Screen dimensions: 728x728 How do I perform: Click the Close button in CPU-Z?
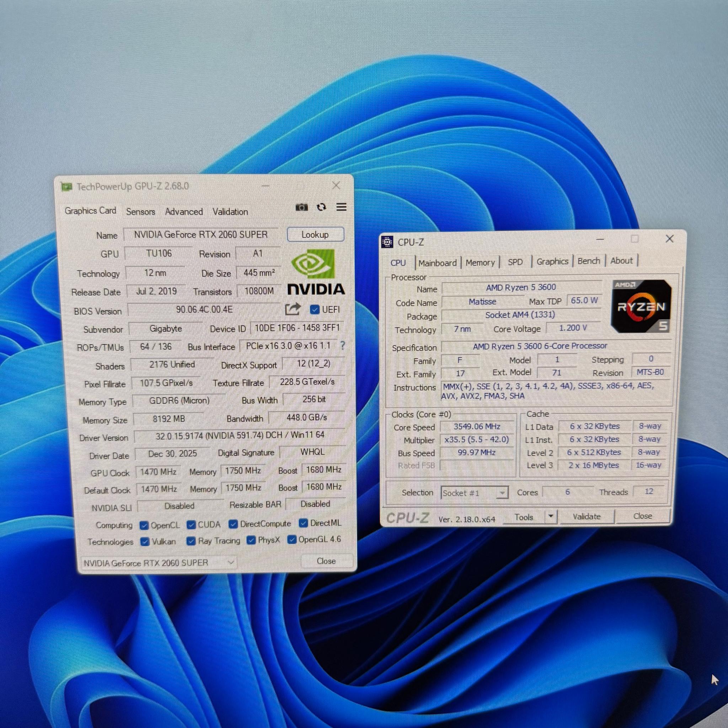pyautogui.click(x=642, y=516)
